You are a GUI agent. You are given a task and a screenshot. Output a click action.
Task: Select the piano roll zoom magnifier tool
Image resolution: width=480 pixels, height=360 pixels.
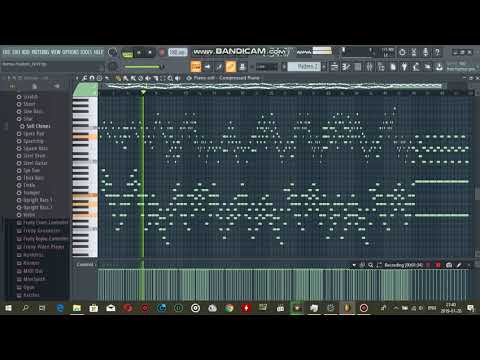[x=170, y=78]
